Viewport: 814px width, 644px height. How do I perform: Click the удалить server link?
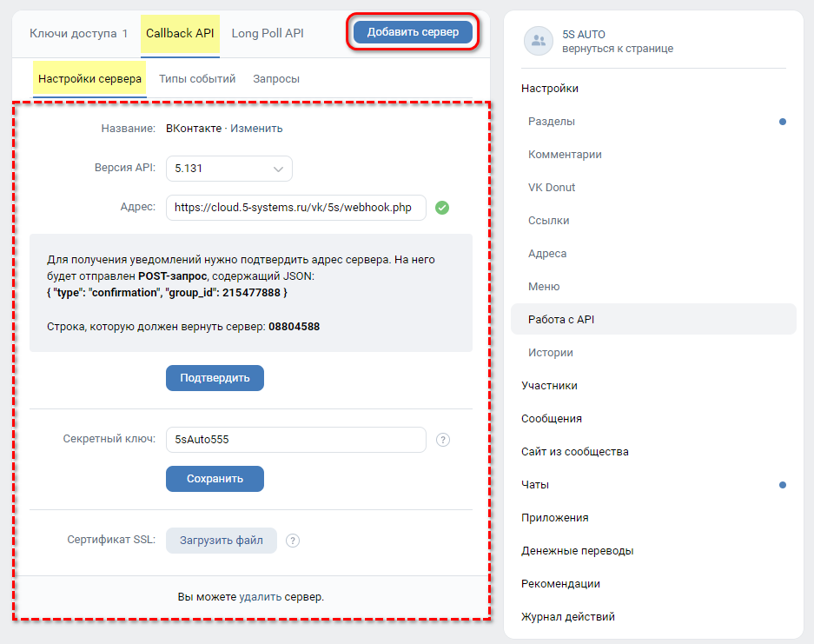(260, 597)
